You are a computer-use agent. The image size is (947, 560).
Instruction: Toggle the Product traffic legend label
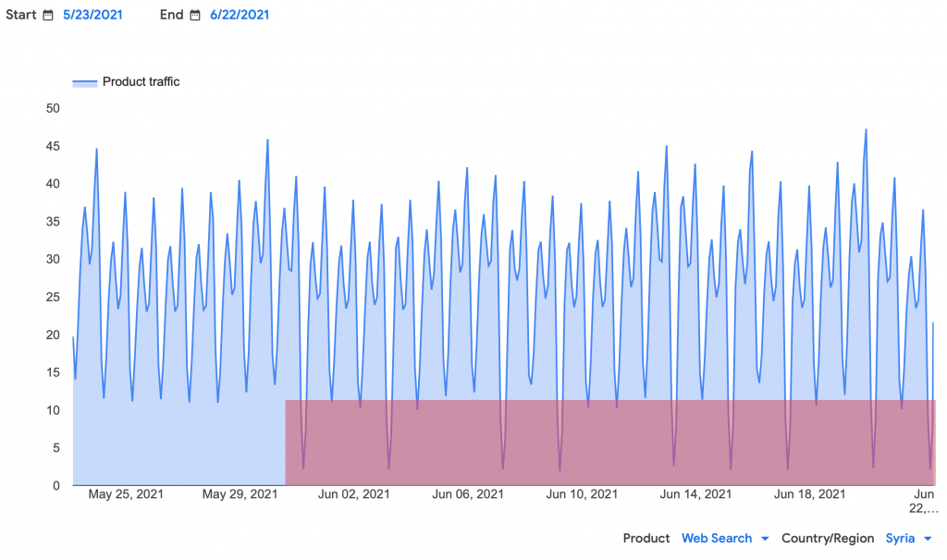[141, 81]
